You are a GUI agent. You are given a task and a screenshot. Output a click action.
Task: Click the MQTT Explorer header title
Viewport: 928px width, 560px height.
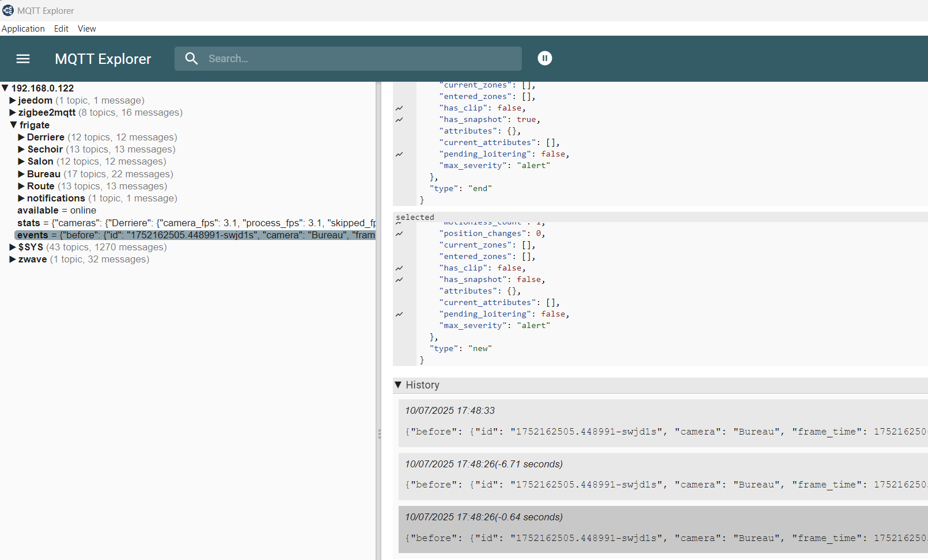pos(103,59)
